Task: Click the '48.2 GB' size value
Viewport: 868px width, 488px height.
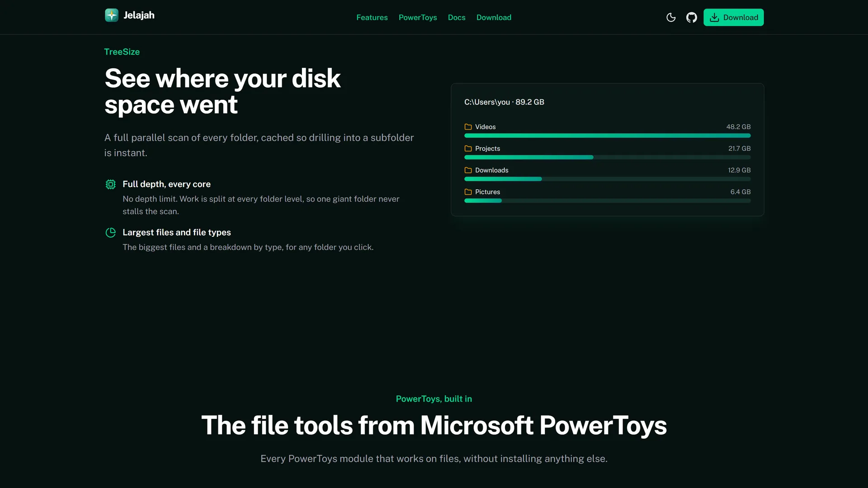Action: (x=738, y=127)
